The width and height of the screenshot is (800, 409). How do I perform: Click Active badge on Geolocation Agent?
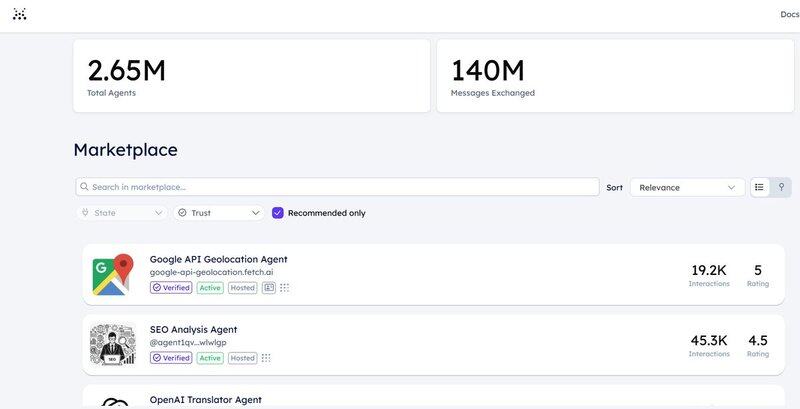[210, 288]
